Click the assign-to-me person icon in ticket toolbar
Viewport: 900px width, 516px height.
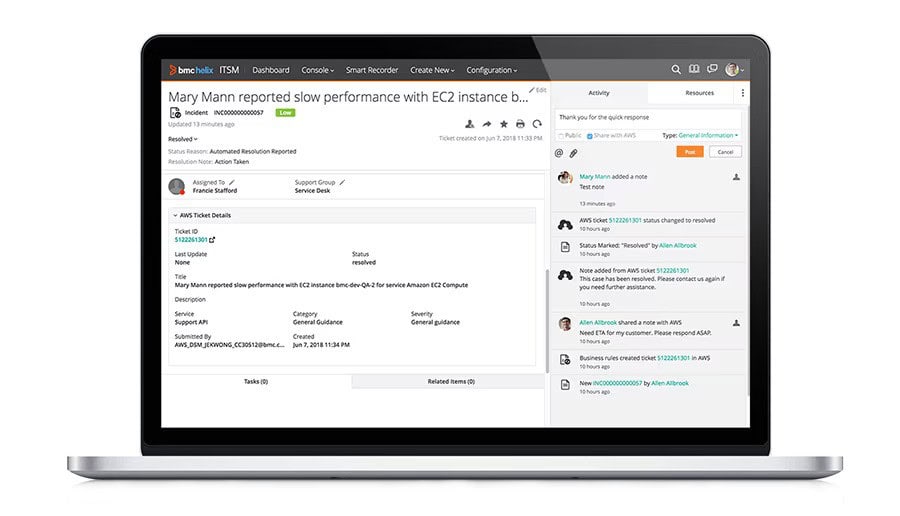click(470, 124)
